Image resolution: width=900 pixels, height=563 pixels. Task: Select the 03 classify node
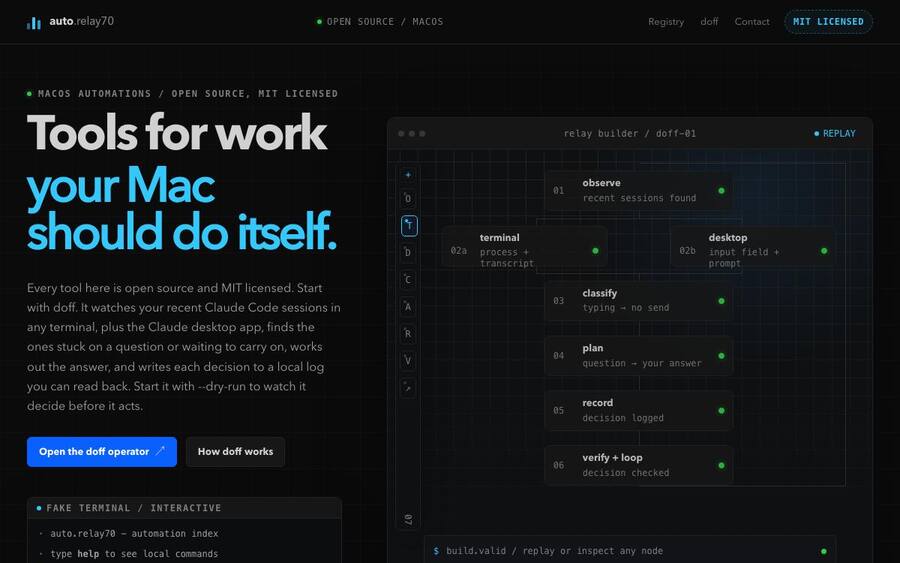[x=638, y=301]
